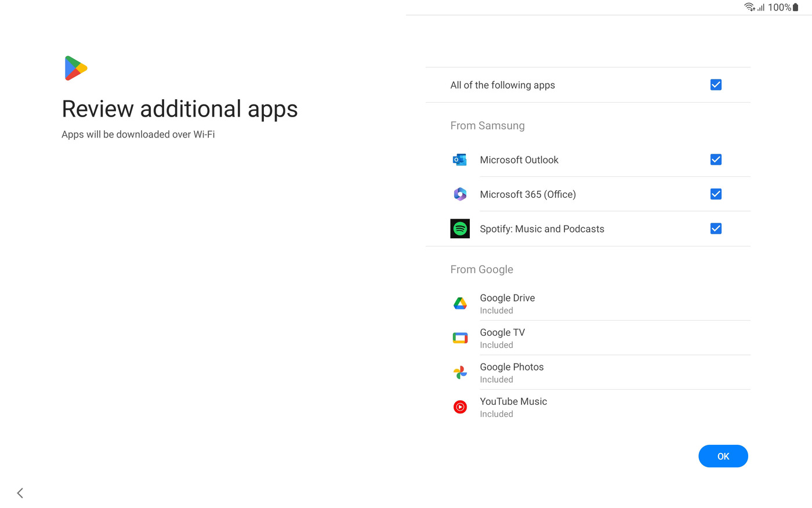Click the battery indicator in the status bar
812x508 pixels.
pos(802,7)
